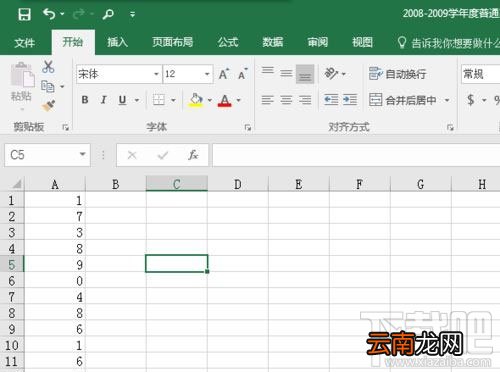Customize the Quick Access Toolbar dropdown

tap(132, 14)
